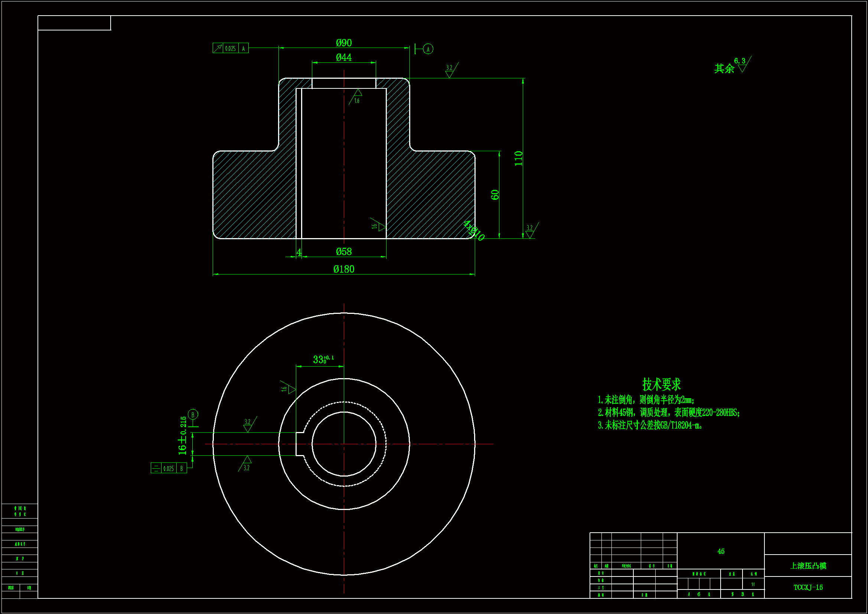The height and width of the screenshot is (614, 868).
Task: Click the 45 material cell in title block
Action: tap(721, 552)
